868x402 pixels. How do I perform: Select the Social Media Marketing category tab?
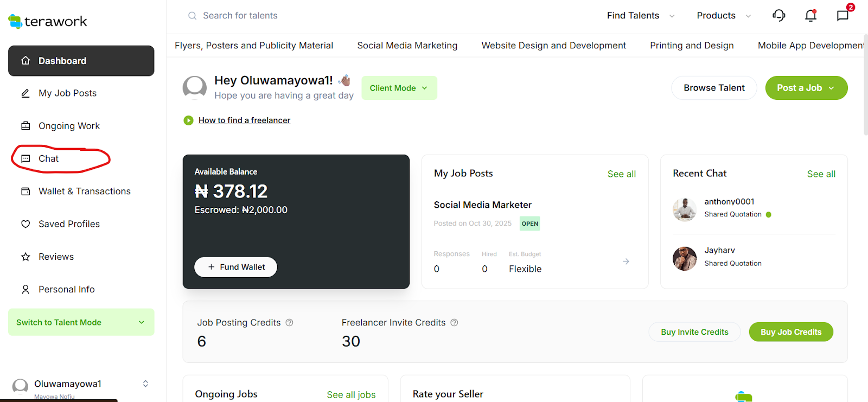pos(407,46)
